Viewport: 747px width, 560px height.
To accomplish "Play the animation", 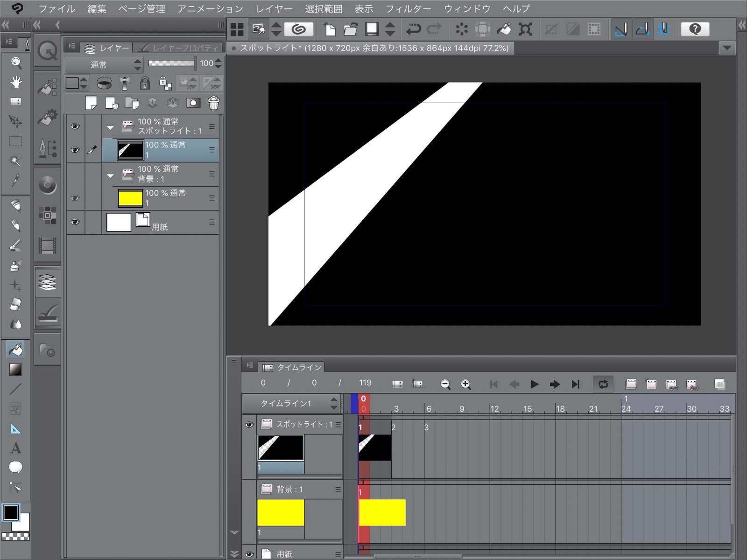I will tap(535, 384).
